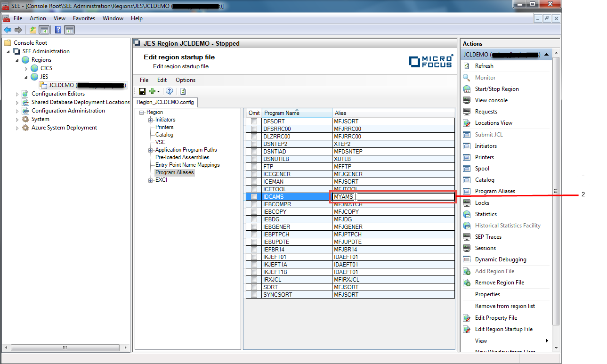Open the Favorites menu
607x364 pixels.
[84, 18]
